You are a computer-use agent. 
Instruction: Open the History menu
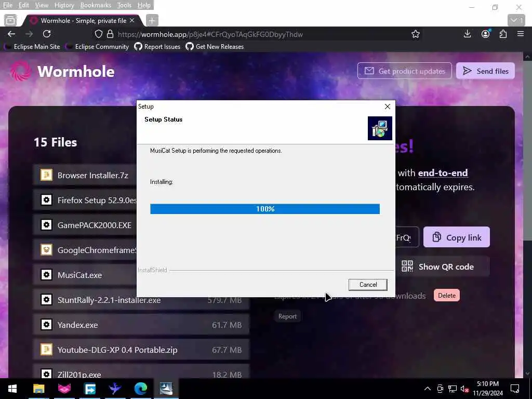pyautogui.click(x=64, y=5)
